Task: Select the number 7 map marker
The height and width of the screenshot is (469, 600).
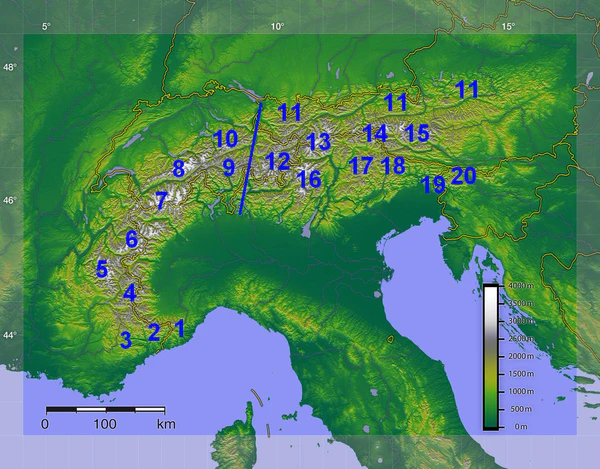Action: 161,201
